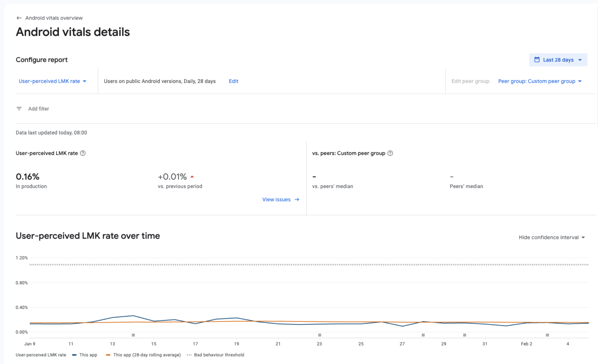598x364 pixels.
Task: Go back via Android vitals overview text
Action: (54, 18)
